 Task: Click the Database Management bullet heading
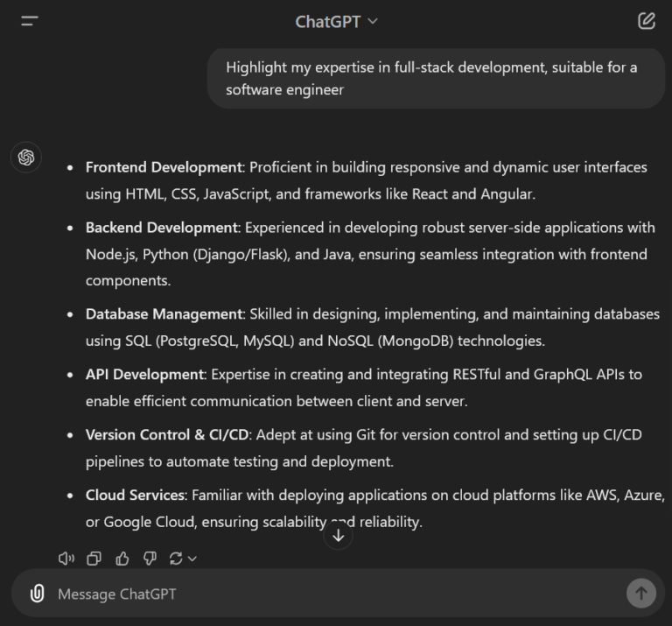pyautogui.click(x=164, y=313)
